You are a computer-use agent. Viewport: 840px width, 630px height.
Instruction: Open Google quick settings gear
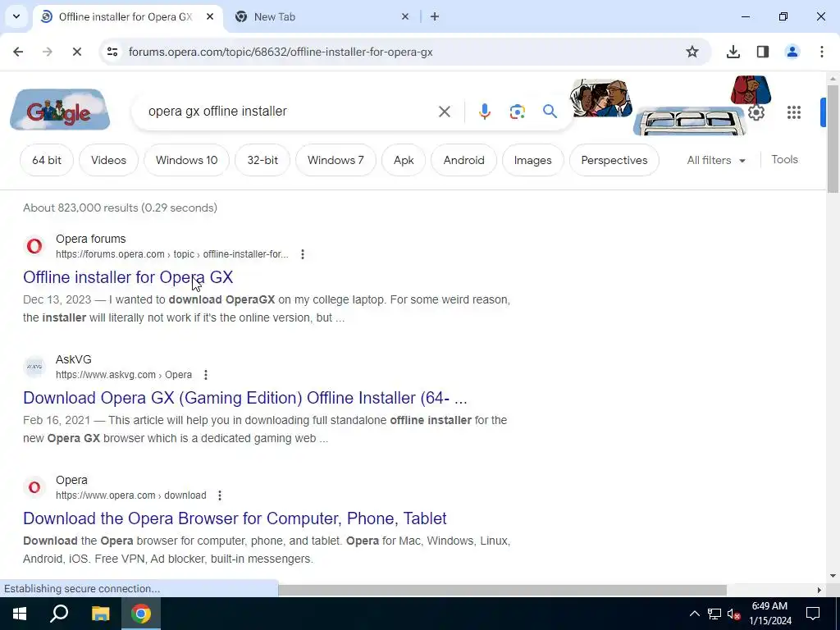[x=756, y=112]
